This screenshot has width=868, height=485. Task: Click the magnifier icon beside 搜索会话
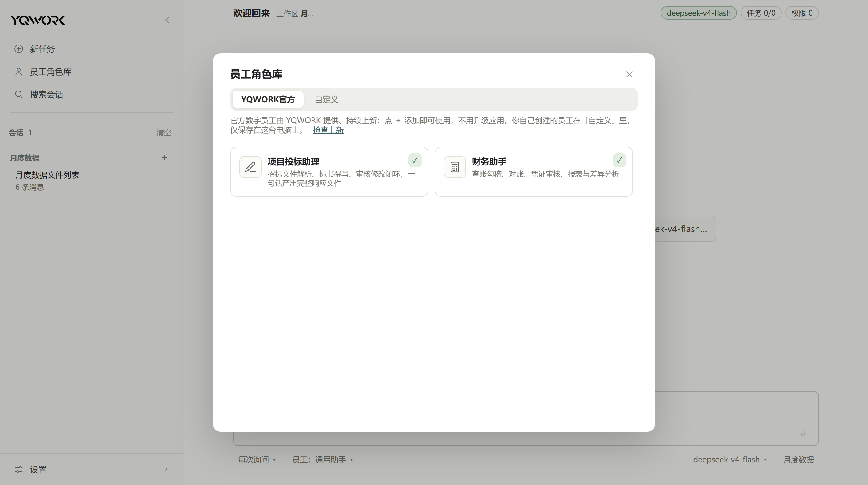click(18, 94)
